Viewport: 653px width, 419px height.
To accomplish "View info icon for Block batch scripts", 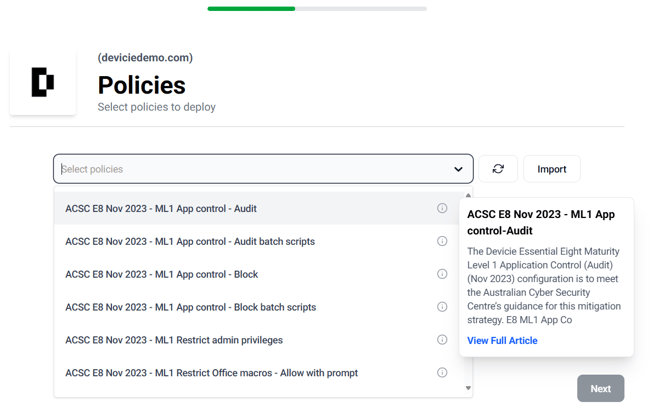I will (x=442, y=307).
